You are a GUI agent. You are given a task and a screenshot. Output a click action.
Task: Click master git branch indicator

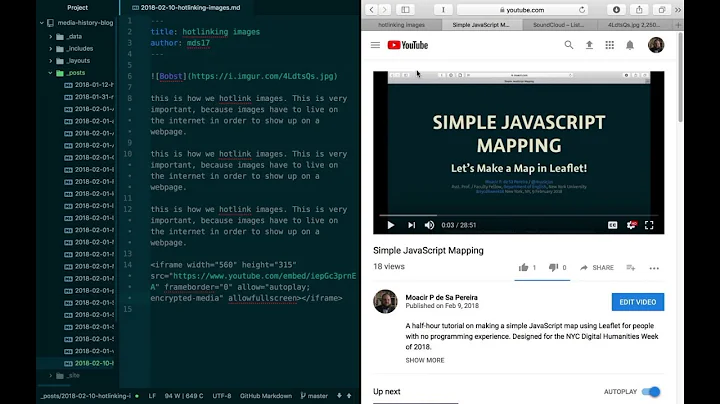click(314, 396)
